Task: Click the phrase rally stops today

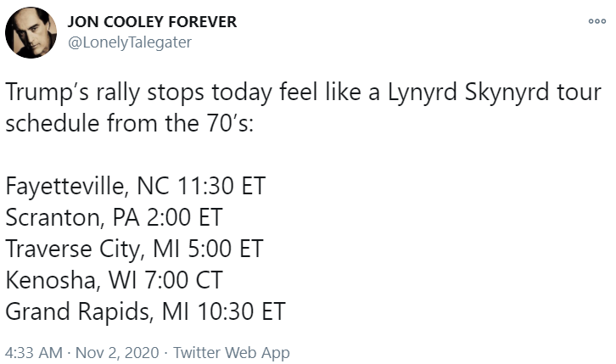Action: pos(184,92)
